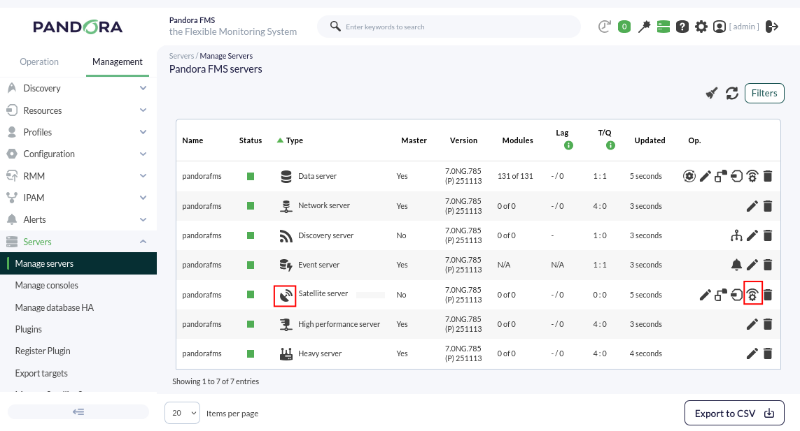Delete the Heavy server with trash icon
The width and height of the screenshot is (800, 431).
pos(768,353)
